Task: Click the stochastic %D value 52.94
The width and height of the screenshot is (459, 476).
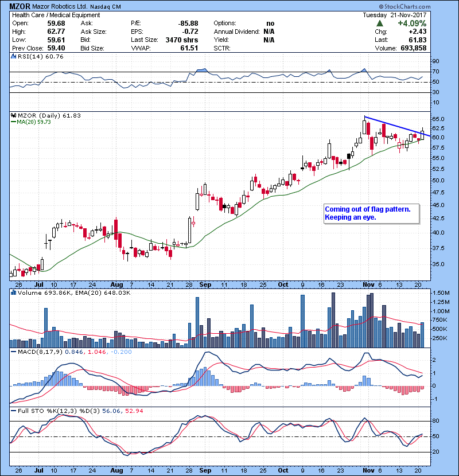Action: (134, 411)
